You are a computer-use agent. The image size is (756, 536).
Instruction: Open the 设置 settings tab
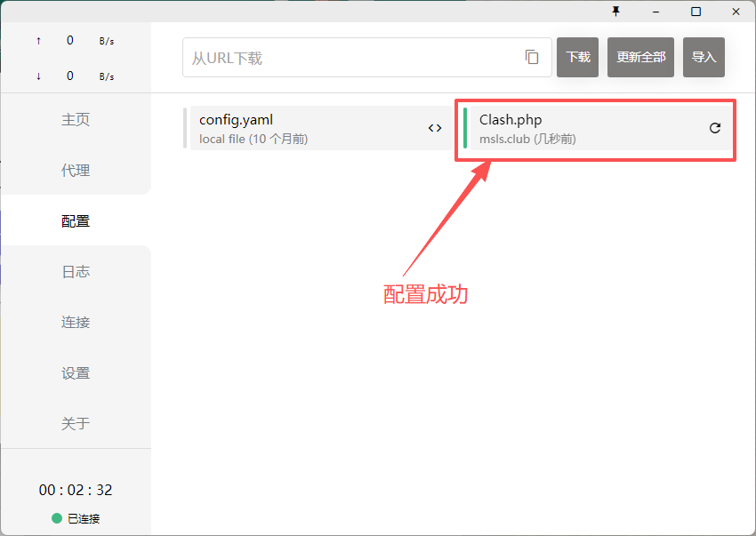76,373
